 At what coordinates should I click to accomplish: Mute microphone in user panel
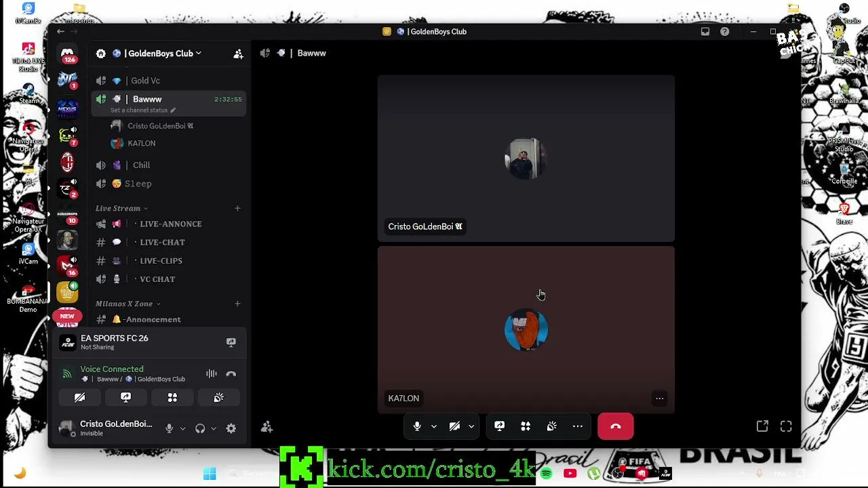point(169,428)
